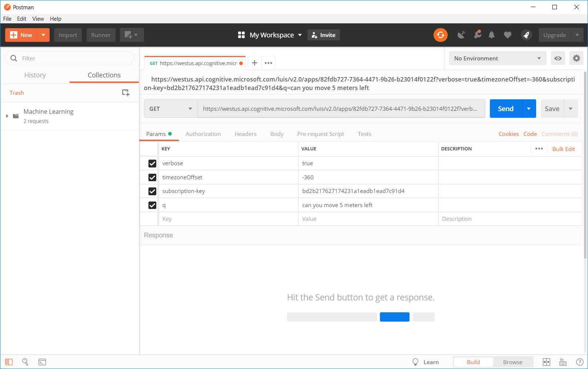Open the GET method dropdown

(x=171, y=109)
